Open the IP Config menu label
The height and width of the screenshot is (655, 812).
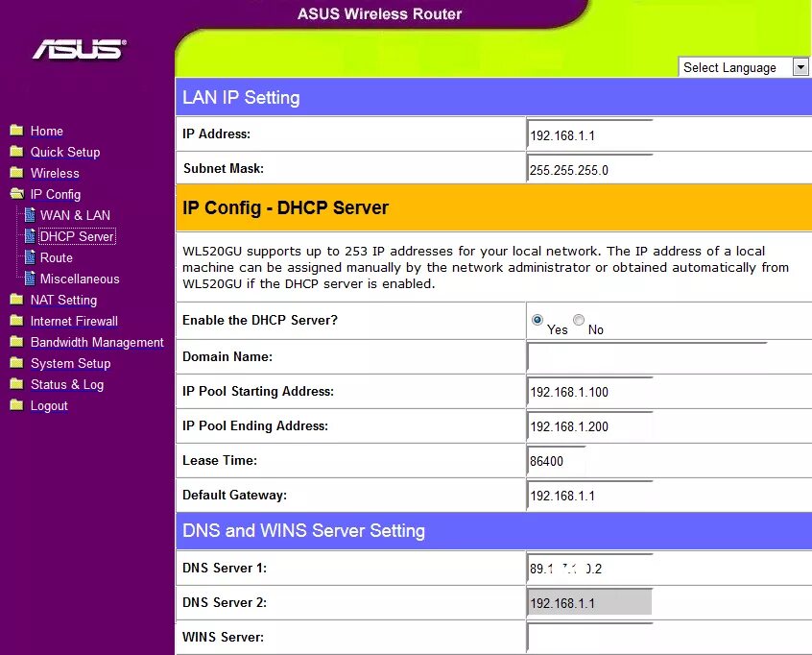click(x=56, y=195)
